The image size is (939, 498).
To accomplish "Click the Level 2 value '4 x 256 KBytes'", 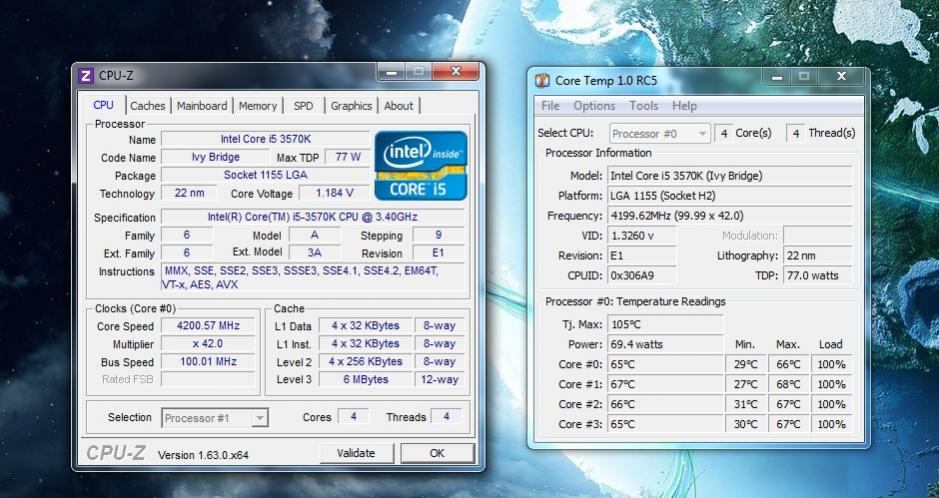I will [x=365, y=362].
